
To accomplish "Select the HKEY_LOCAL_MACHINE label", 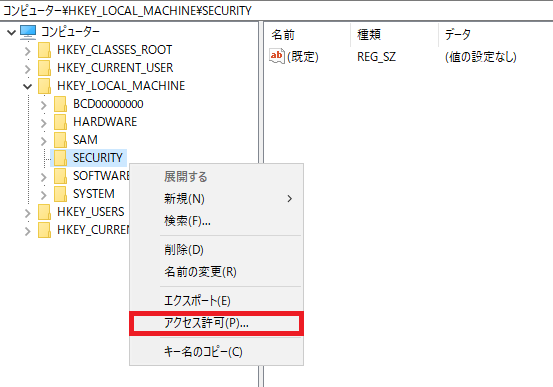I will 121,86.
